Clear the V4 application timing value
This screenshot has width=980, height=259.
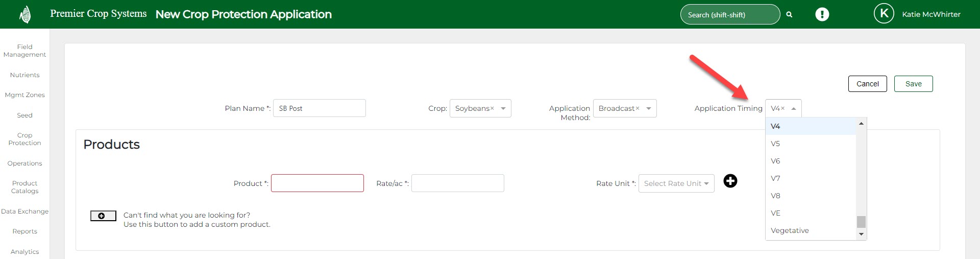point(782,109)
